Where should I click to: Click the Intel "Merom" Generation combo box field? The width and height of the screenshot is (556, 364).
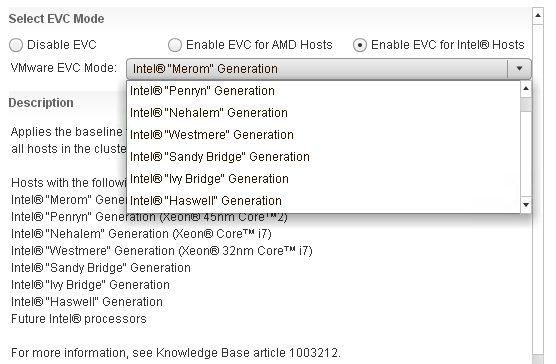(x=317, y=69)
